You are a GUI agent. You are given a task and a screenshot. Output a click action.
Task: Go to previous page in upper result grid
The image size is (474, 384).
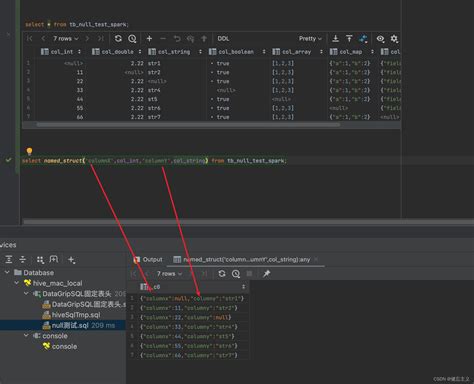43,39
